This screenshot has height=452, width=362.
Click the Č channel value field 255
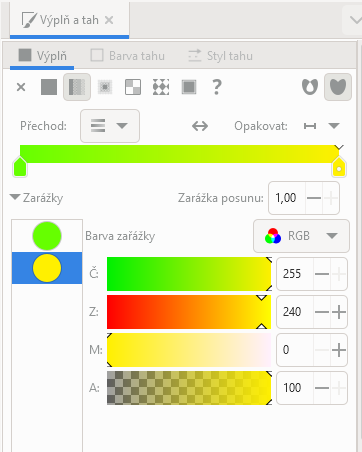pyautogui.click(x=295, y=274)
